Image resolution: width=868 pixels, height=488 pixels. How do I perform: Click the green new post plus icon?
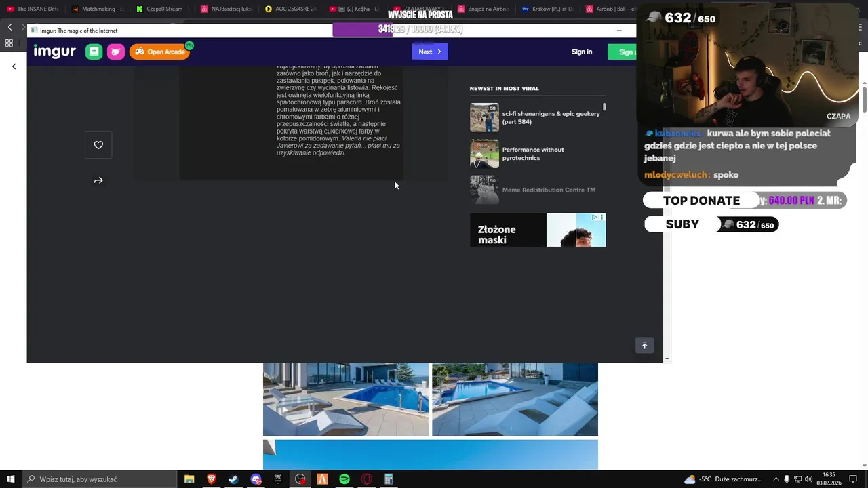point(94,52)
